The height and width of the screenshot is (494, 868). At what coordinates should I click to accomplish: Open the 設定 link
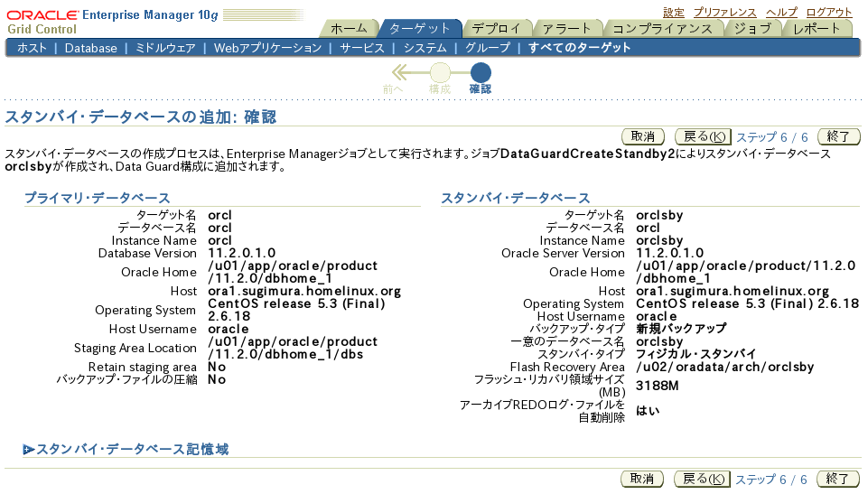(x=674, y=12)
